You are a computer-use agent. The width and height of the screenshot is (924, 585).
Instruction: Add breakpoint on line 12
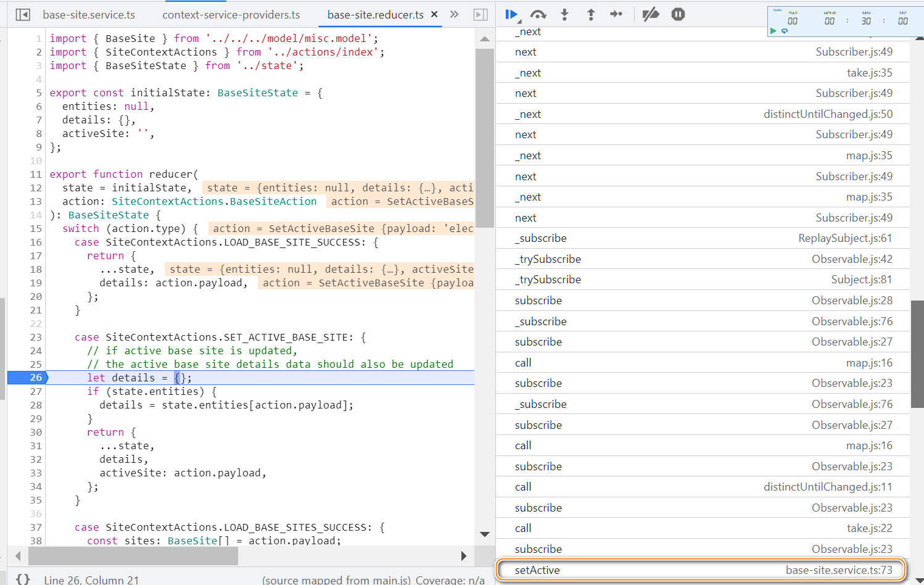36,188
